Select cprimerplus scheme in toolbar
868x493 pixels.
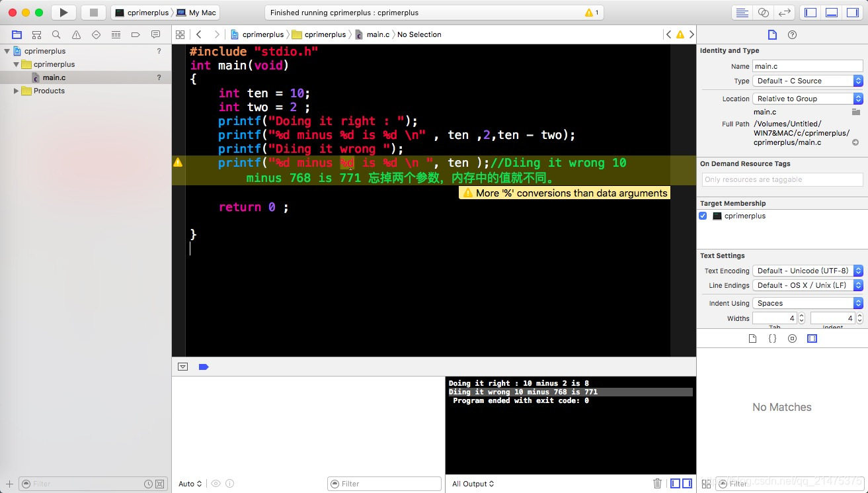point(142,13)
